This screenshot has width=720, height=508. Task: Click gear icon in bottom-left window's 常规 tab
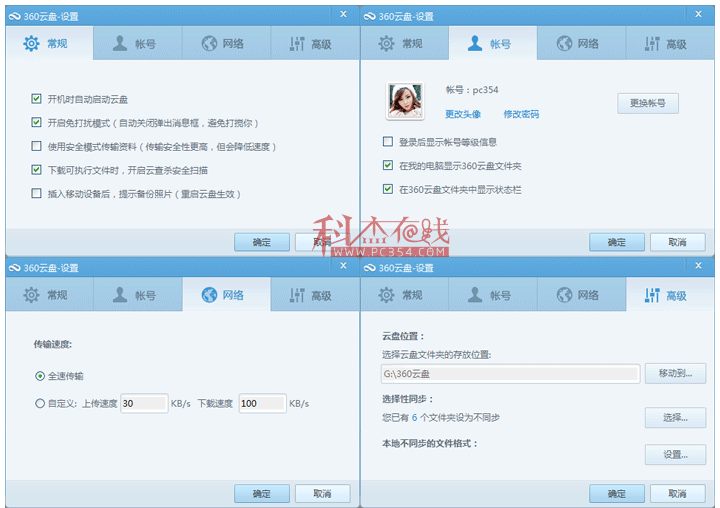click(31, 295)
